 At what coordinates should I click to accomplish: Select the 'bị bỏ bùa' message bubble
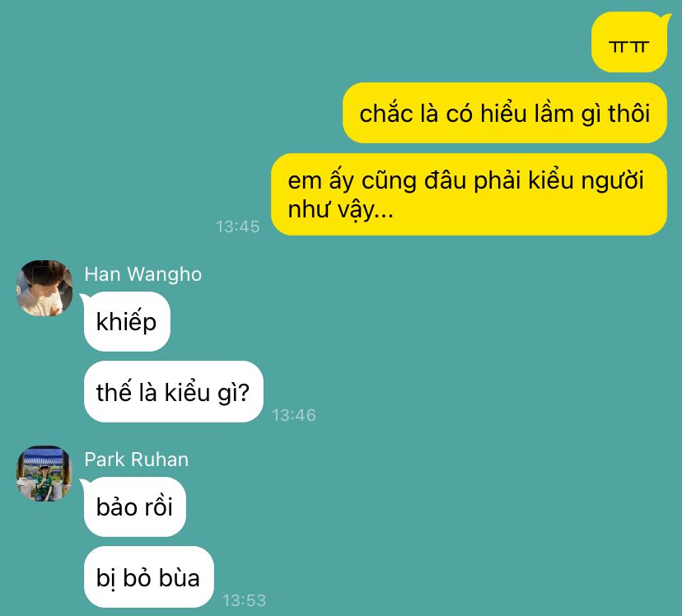(149, 576)
